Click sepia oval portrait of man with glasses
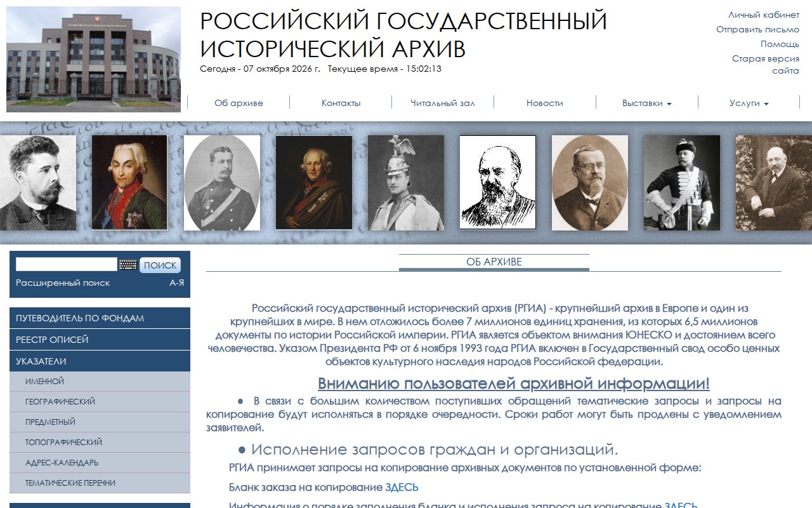The image size is (812, 508). [x=590, y=183]
